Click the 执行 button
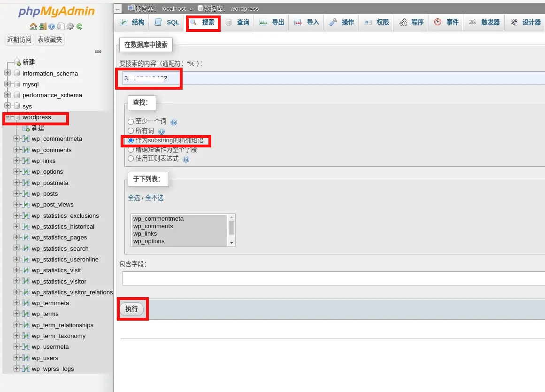 click(132, 309)
